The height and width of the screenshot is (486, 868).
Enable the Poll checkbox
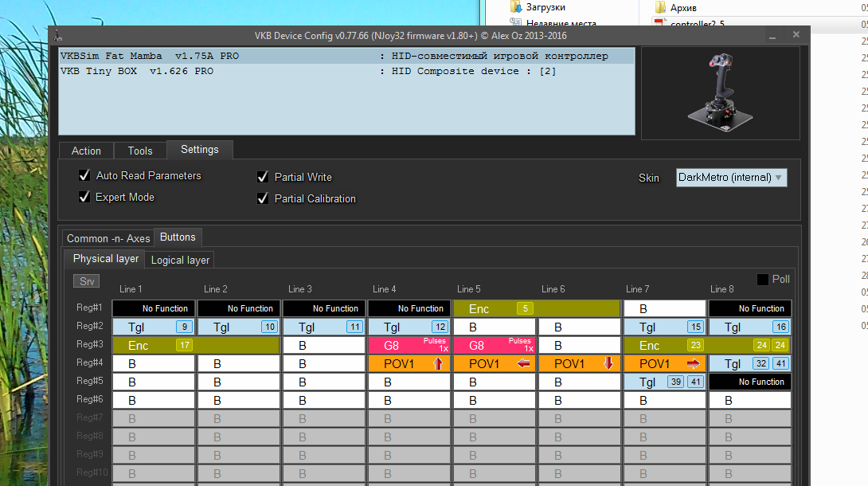tap(762, 280)
